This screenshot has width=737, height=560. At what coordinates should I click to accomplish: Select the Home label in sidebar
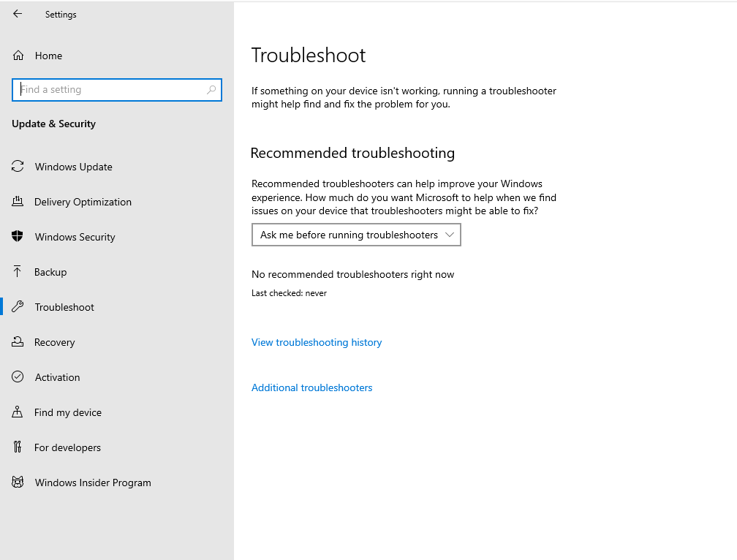tap(48, 56)
